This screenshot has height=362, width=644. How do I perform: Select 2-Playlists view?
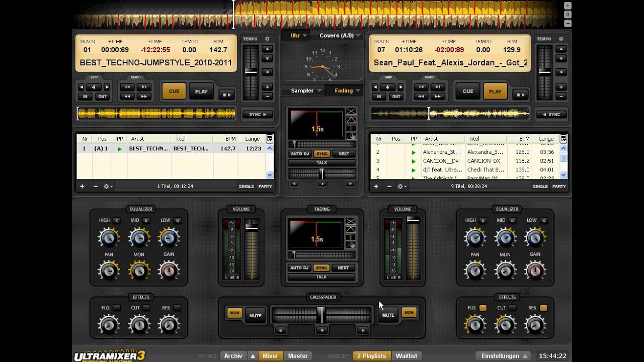point(372,356)
